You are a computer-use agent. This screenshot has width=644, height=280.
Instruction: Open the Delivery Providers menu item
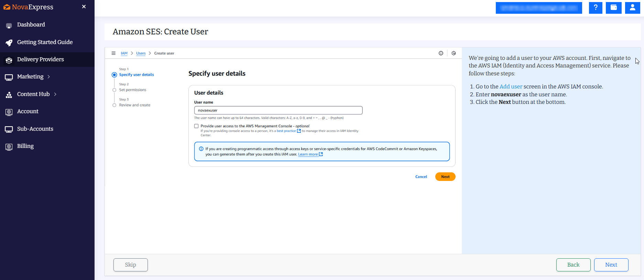tap(40, 60)
